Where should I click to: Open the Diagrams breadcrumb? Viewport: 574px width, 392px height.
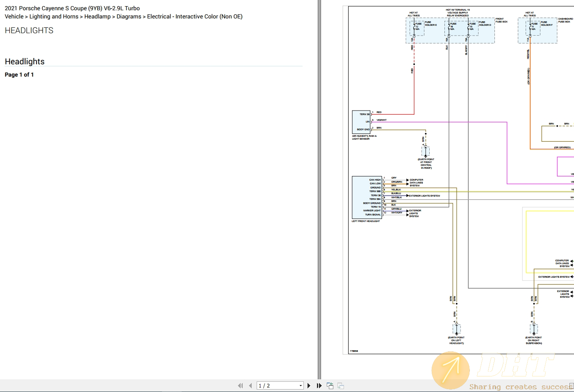tap(129, 16)
